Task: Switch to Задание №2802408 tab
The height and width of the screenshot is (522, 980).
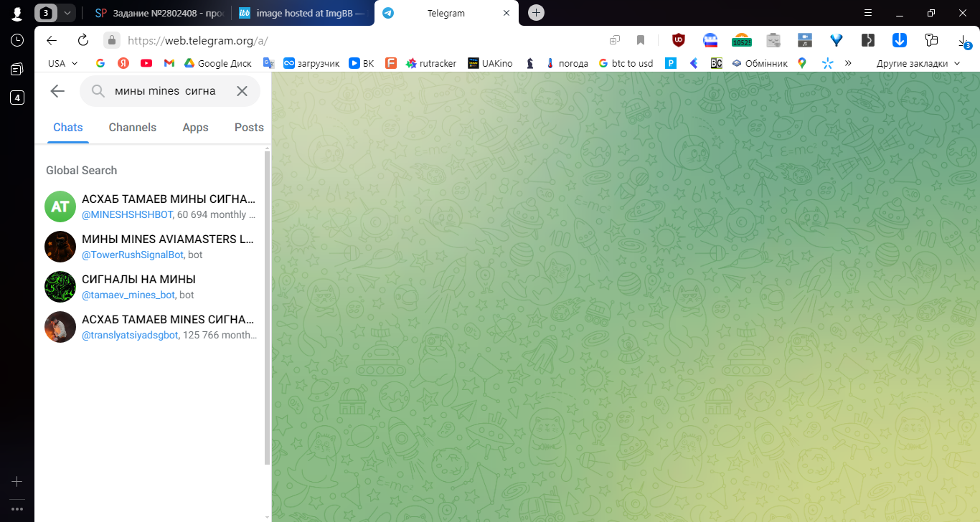Action: pos(161,13)
